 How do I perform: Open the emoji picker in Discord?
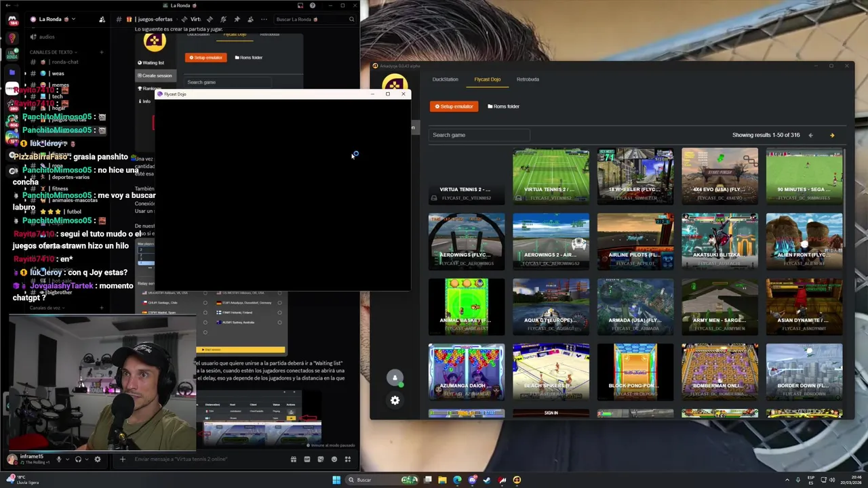(x=334, y=460)
